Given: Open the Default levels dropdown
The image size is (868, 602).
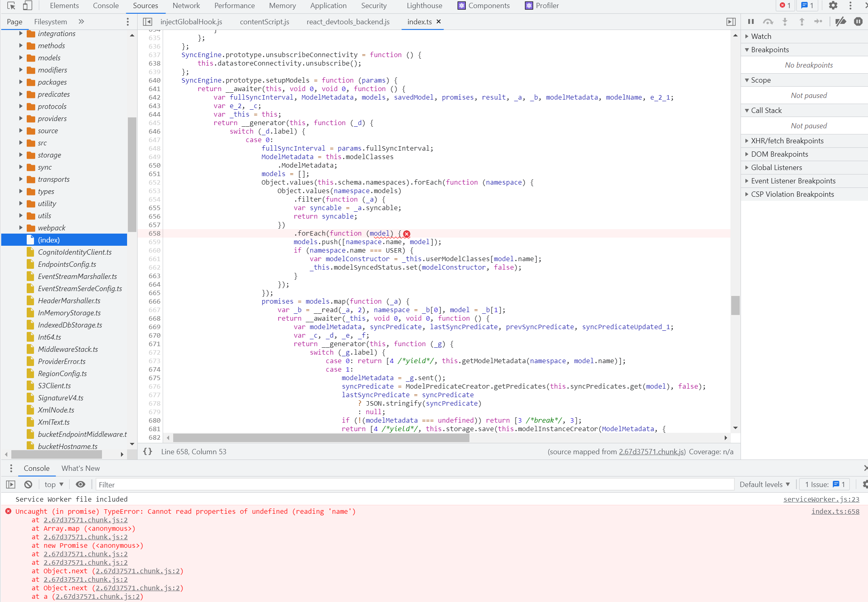Looking at the screenshot, I should [x=765, y=484].
